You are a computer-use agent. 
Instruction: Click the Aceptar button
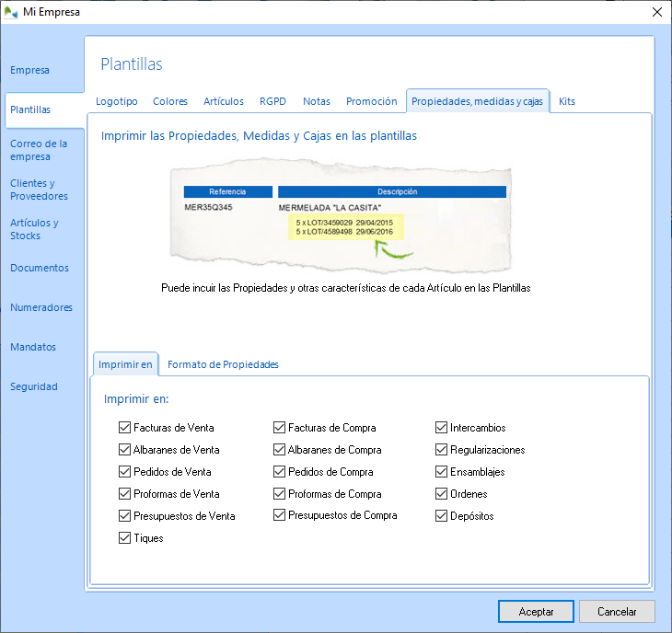pyautogui.click(x=536, y=611)
